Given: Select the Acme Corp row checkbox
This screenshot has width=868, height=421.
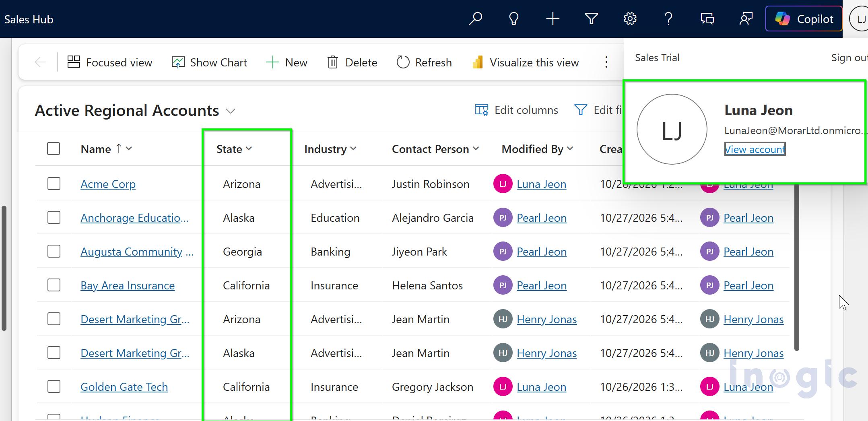Looking at the screenshot, I should pyautogui.click(x=54, y=184).
